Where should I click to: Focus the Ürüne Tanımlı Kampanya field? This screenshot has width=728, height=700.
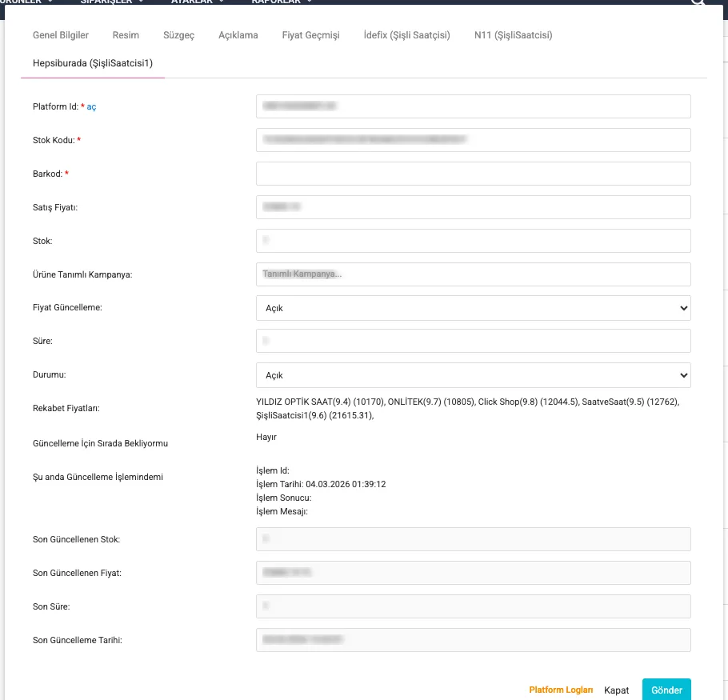click(x=473, y=274)
